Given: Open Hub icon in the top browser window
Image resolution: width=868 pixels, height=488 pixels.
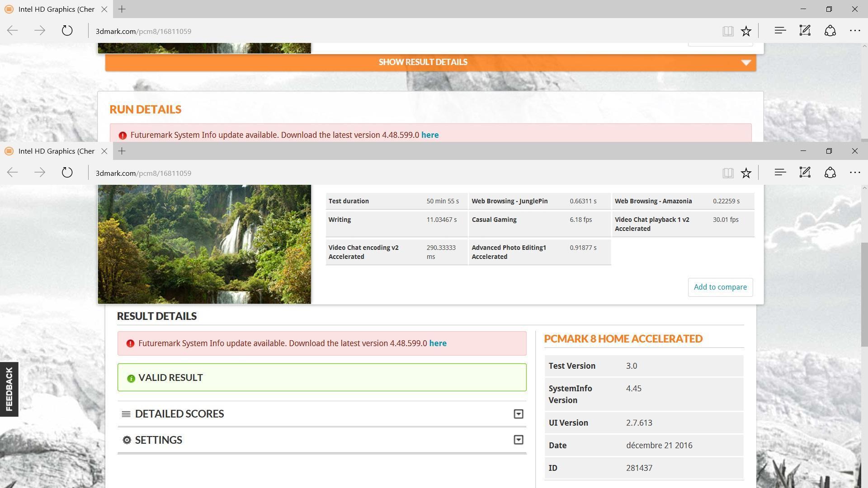Looking at the screenshot, I should click(x=780, y=31).
